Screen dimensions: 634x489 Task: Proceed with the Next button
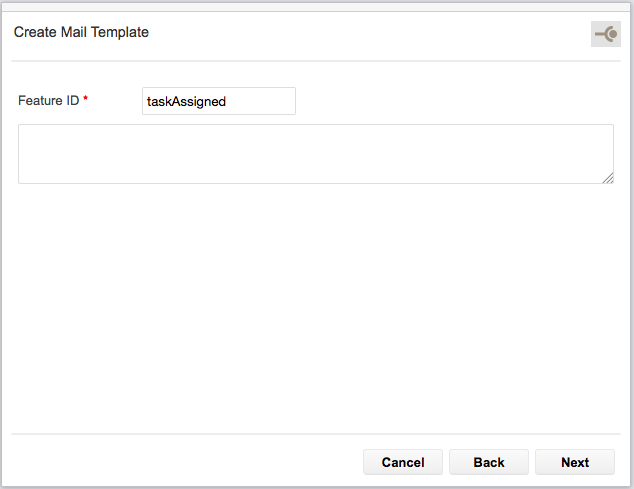pos(575,462)
